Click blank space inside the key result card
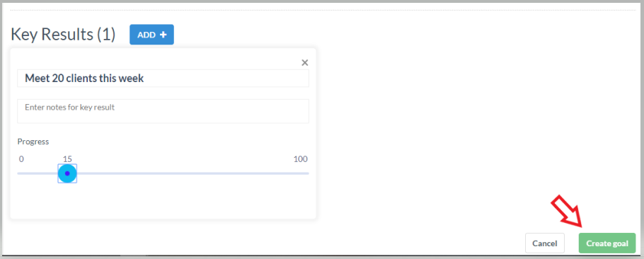The width and height of the screenshot is (644, 259). point(185,201)
